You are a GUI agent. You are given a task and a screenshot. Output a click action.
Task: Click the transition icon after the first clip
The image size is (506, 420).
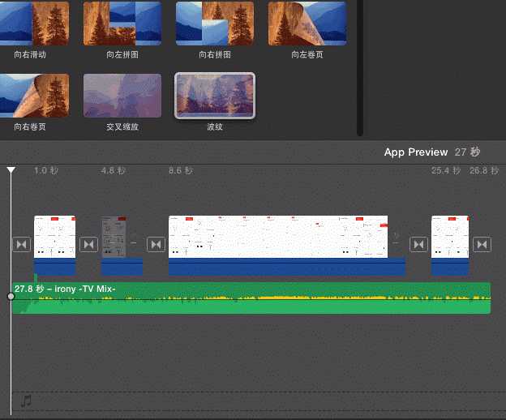[88, 245]
